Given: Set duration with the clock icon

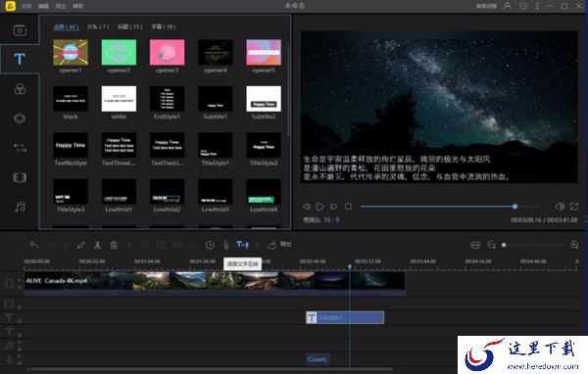Looking at the screenshot, I should tap(210, 245).
